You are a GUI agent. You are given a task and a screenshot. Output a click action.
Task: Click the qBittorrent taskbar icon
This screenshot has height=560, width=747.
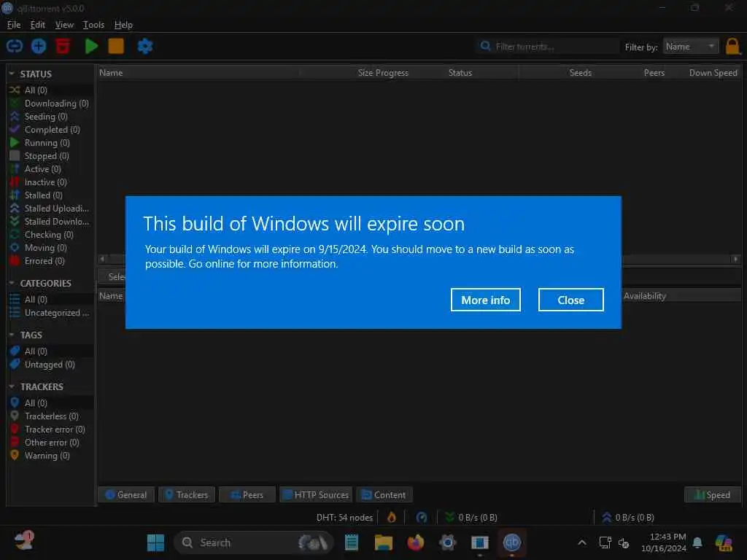[511, 542]
